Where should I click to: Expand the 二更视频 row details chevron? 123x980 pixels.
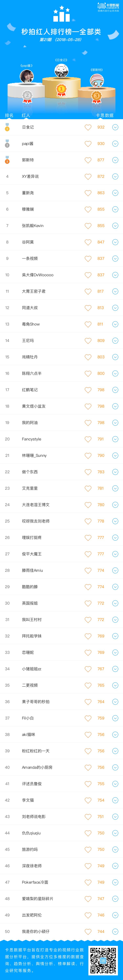point(115,685)
